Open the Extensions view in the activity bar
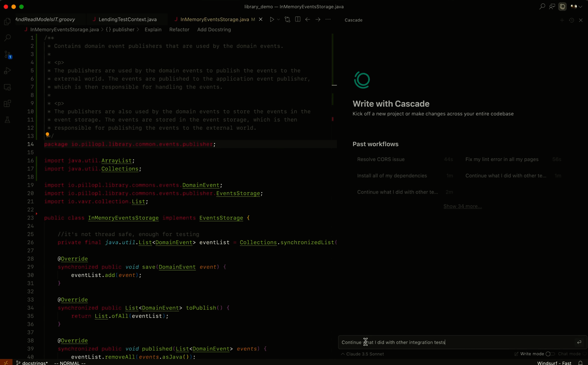 [x=8, y=104]
